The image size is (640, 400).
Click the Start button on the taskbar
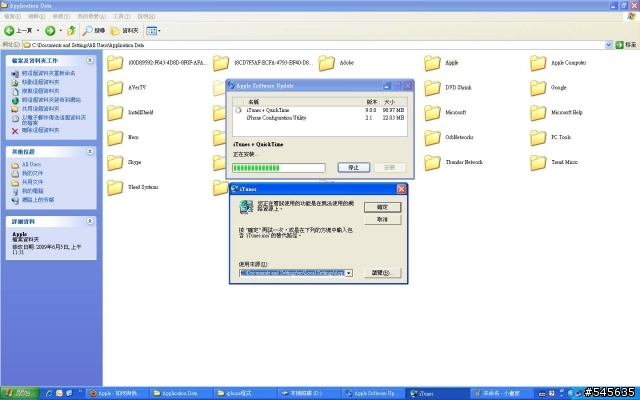(20, 393)
